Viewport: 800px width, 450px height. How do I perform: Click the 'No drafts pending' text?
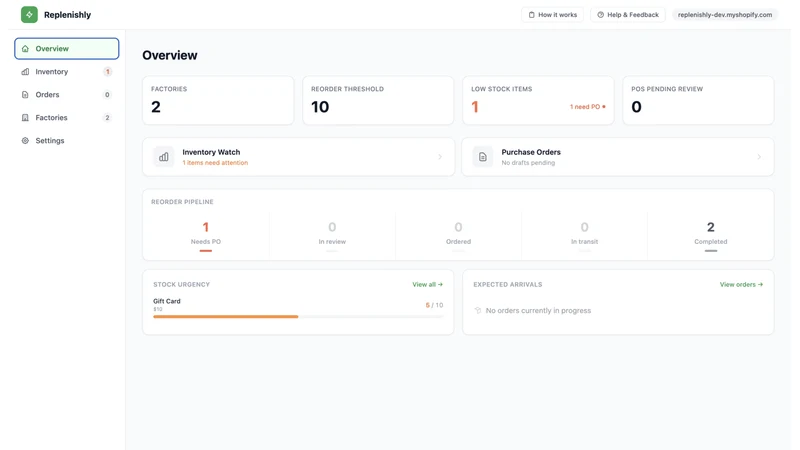click(x=528, y=163)
